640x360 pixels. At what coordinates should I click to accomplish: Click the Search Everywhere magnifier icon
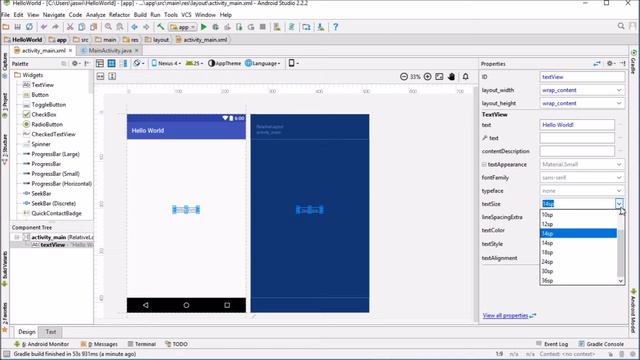pos(621,26)
